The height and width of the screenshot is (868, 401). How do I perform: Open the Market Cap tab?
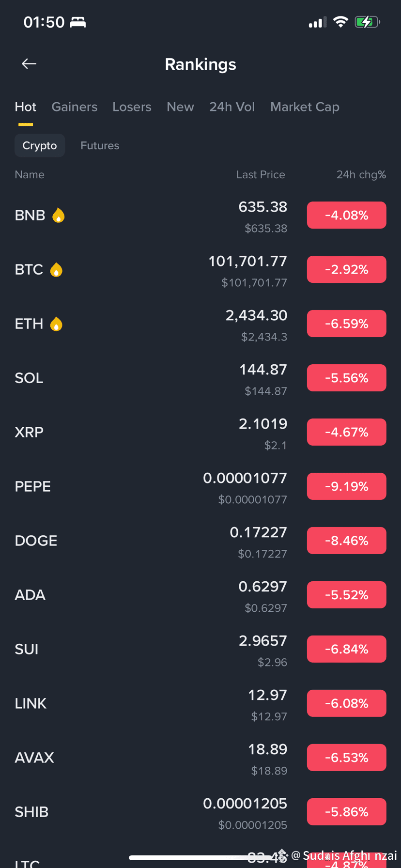(x=305, y=107)
